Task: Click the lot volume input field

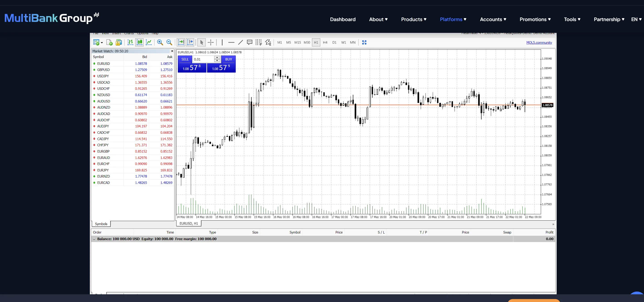Action: (203, 59)
